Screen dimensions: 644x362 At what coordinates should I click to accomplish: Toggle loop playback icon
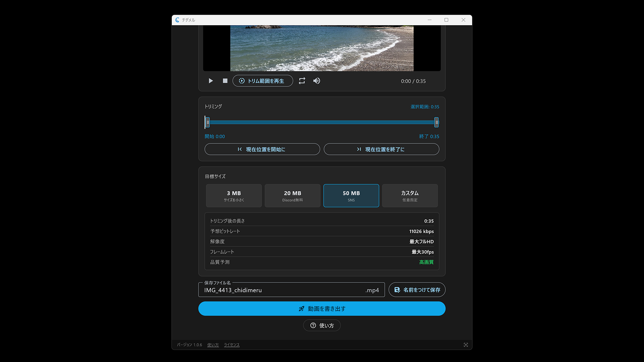302,81
